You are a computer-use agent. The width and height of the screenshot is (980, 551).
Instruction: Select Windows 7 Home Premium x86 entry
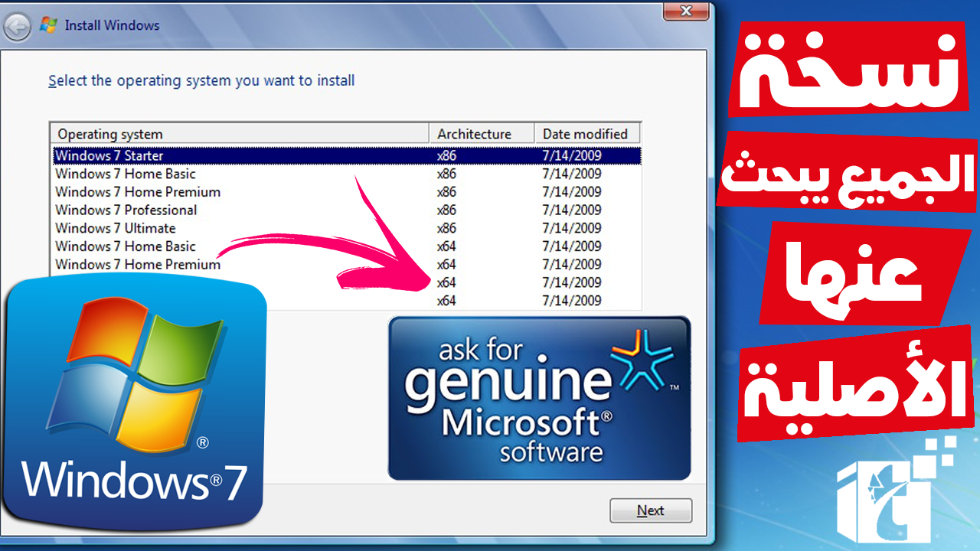click(346, 192)
